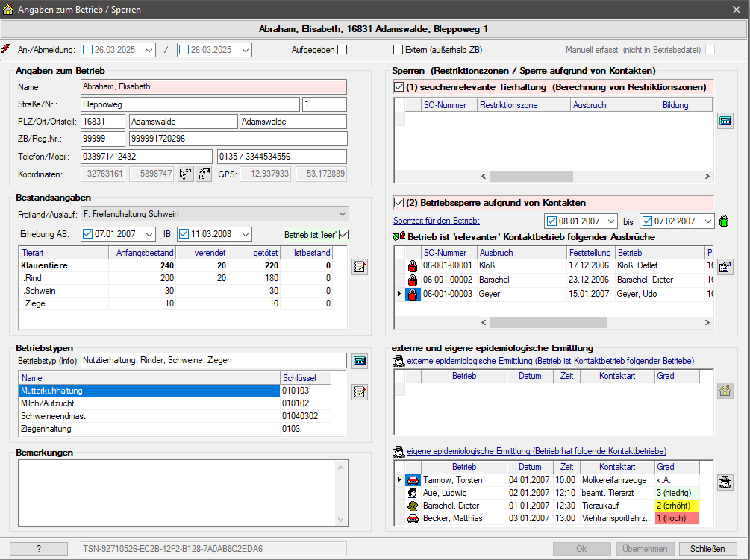
Task: Click the Ausbrüche table scroll-right arrow
Action: (x=707, y=323)
